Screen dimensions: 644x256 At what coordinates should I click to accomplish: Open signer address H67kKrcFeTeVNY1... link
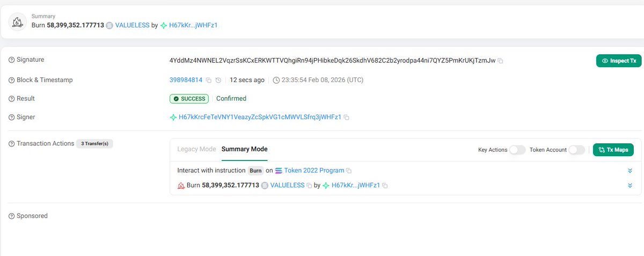click(260, 117)
